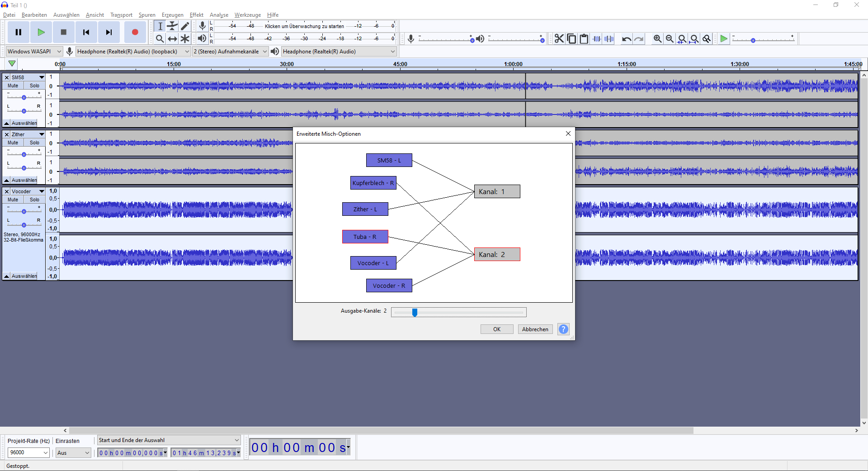The height and width of the screenshot is (471, 868).
Task: Open the Spuren menu
Action: pos(147,15)
